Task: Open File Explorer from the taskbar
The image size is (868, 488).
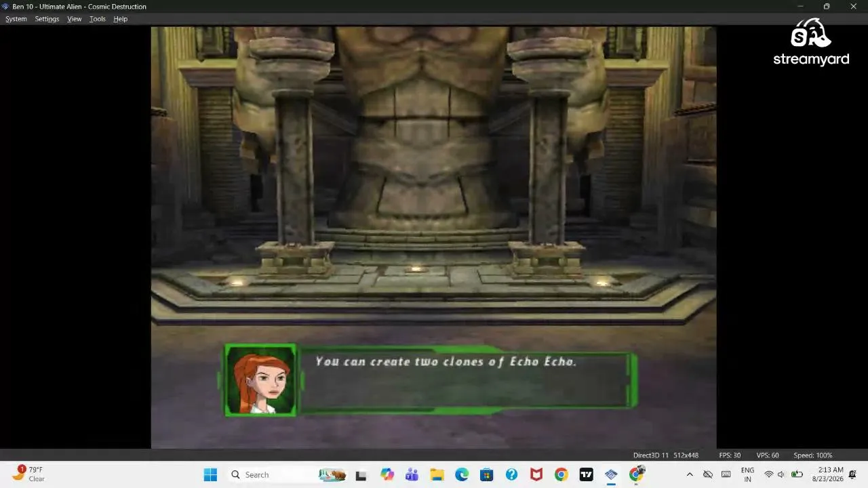Action: pyautogui.click(x=437, y=474)
